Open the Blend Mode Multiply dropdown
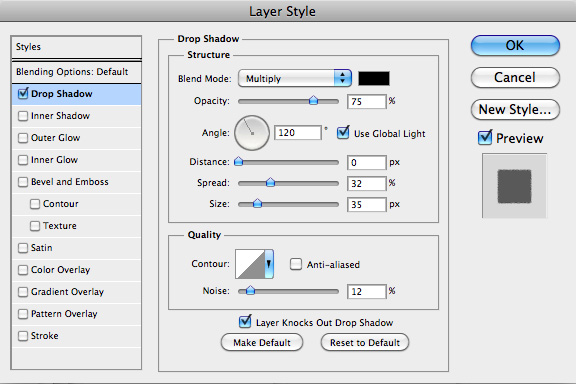 click(295, 78)
